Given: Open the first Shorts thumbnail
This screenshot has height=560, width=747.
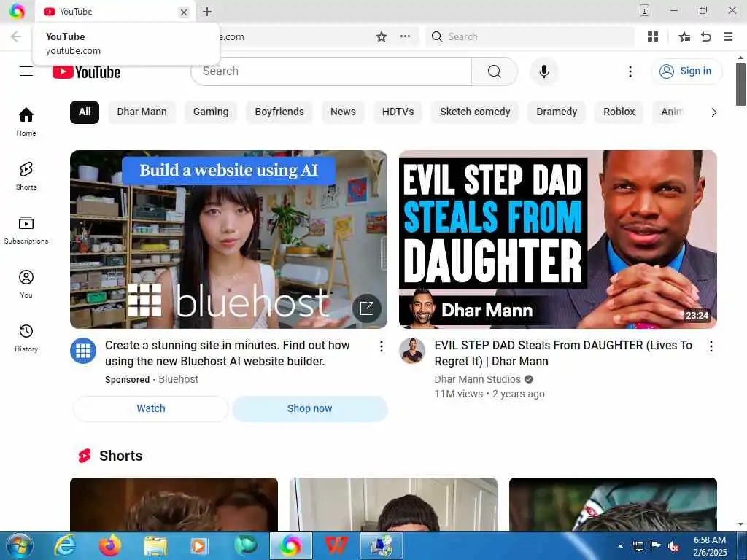Looking at the screenshot, I should click(174, 505).
